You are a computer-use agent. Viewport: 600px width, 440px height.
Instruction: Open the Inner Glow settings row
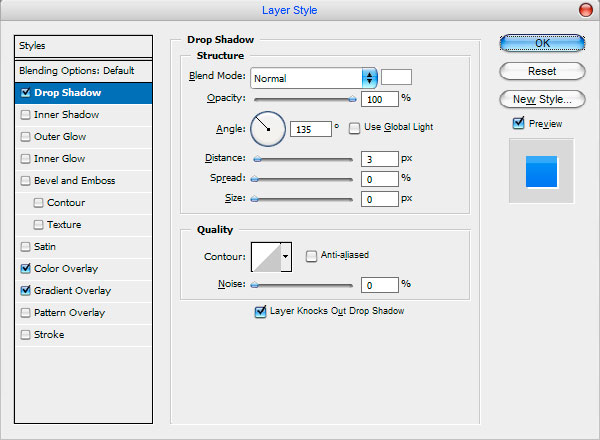point(83,159)
